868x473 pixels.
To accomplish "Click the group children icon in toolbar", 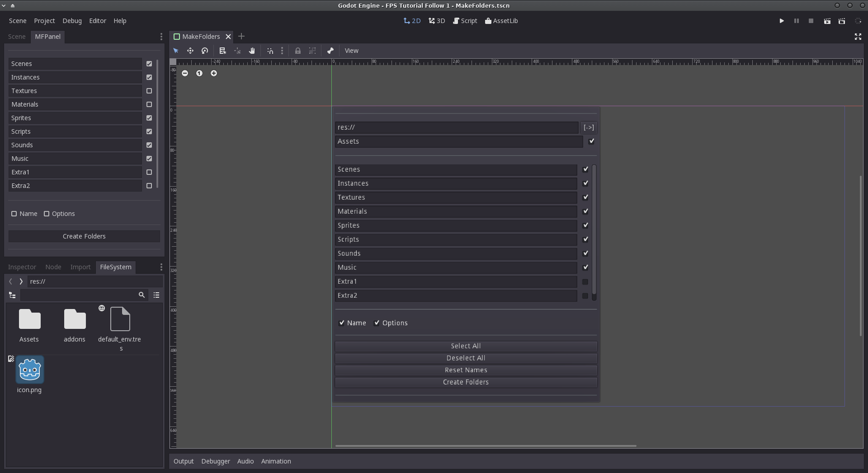I will click(x=312, y=51).
